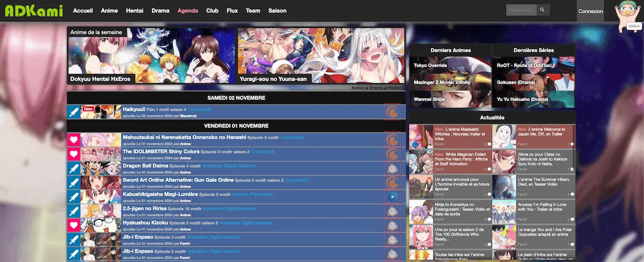Click the heart icon beside Hyakushou Kizoku
Image resolution: width=644 pixels, height=262 pixels.
pos(74,225)
